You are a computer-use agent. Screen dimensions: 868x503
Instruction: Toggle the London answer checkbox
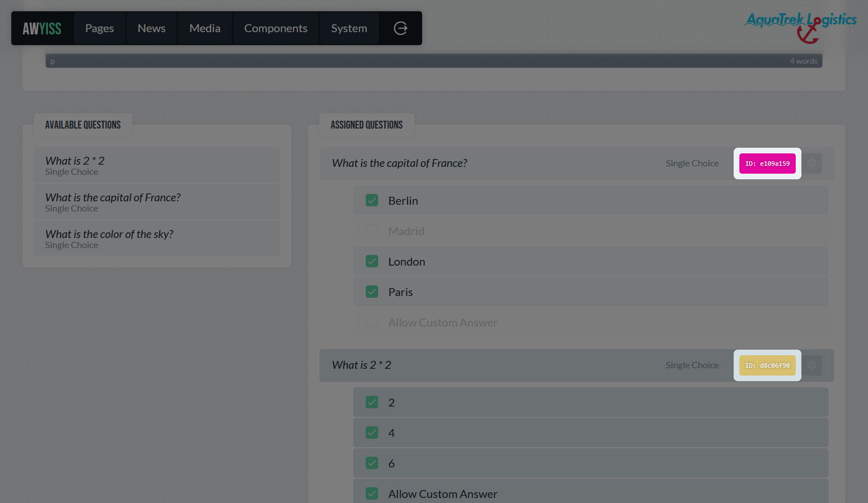[x=372, y=262]
